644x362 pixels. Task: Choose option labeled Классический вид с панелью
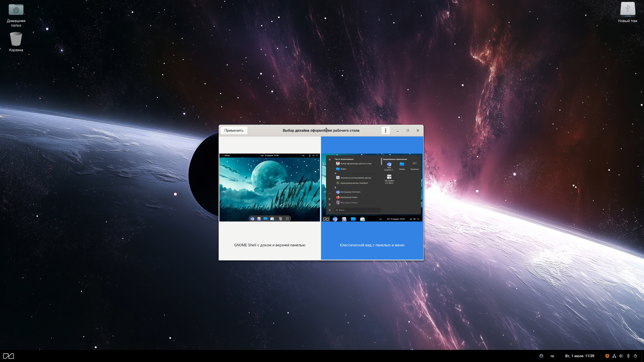(x=372, y=245)
